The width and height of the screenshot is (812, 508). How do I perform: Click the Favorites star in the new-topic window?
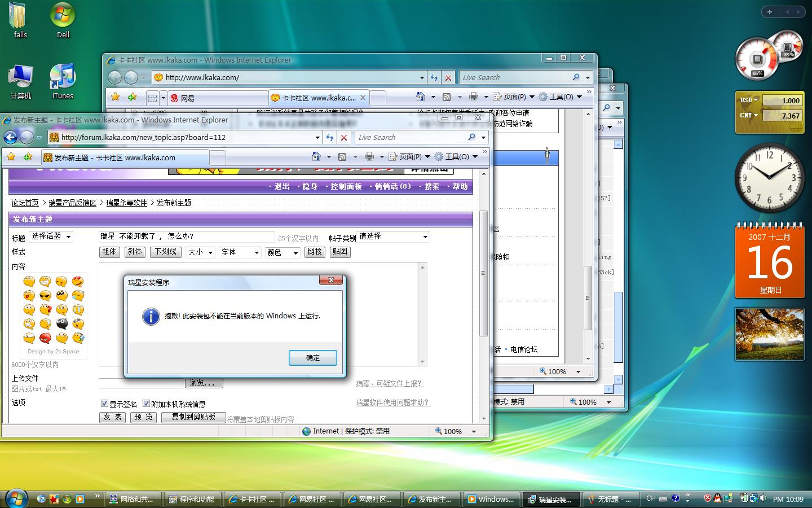tap(11, 156)
